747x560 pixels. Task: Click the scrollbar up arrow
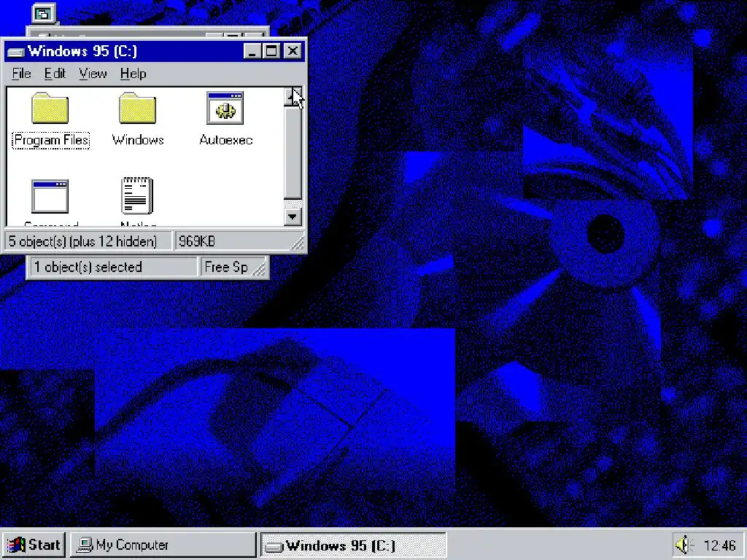(293, 97)
